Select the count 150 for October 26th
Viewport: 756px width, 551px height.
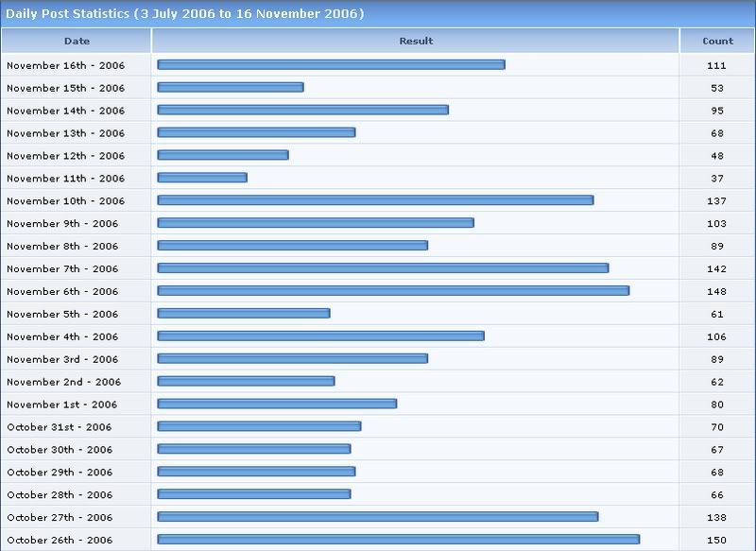(717, 541)
